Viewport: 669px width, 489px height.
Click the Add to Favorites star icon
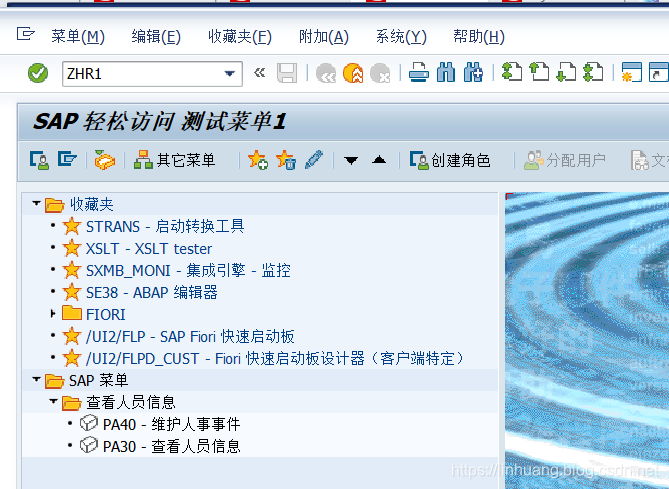point(258,160)
